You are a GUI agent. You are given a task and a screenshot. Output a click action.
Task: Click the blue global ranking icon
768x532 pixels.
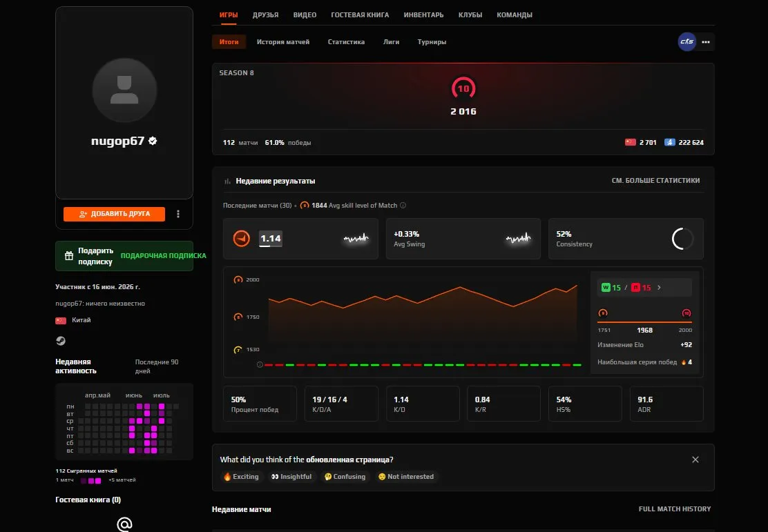click(x=669, y=142)
